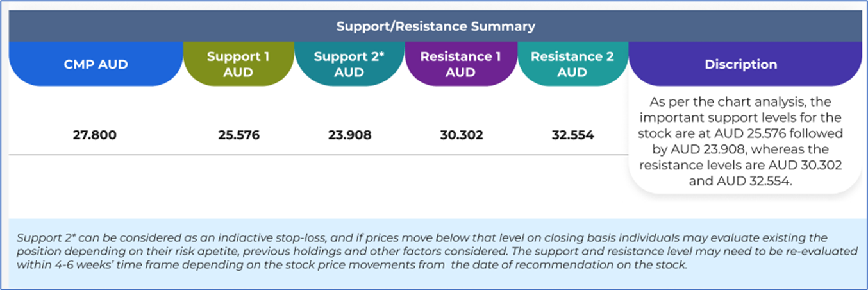Select the CMP AUD column header
The image size is (868, 290).
pos(94,64)
